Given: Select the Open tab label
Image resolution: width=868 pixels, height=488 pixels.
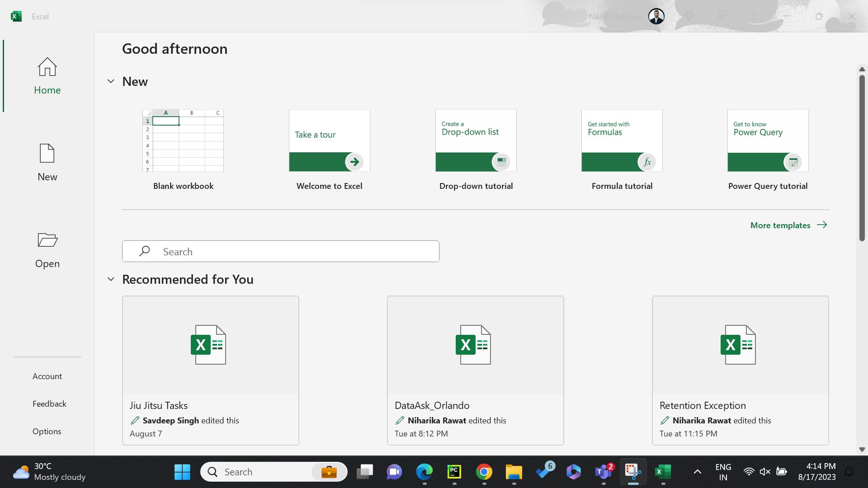Looking at the screenshot, I should click(x=47, y=263).
